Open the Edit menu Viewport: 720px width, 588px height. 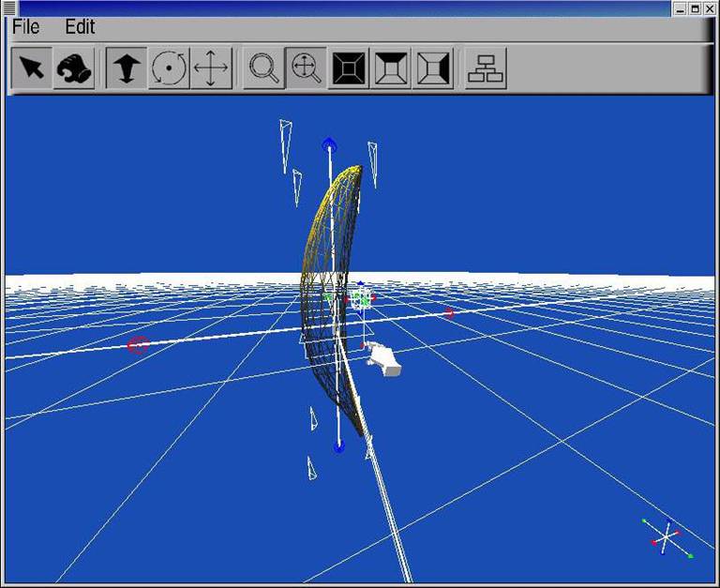pos(80,26)
